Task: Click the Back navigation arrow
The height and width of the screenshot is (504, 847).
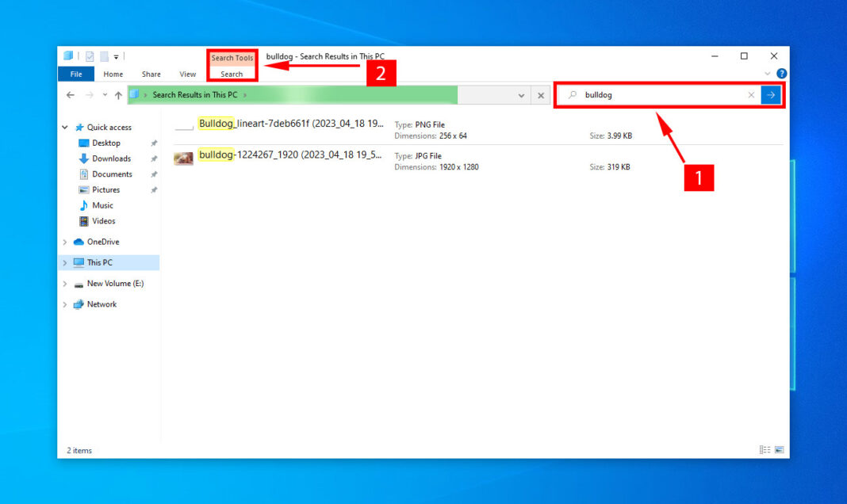Action: 70,94
